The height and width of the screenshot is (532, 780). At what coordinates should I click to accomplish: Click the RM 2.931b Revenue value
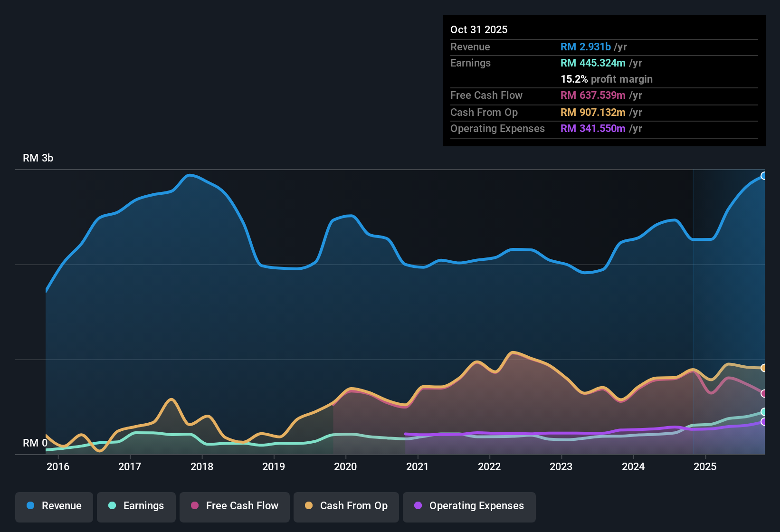[x=585, y=47]
